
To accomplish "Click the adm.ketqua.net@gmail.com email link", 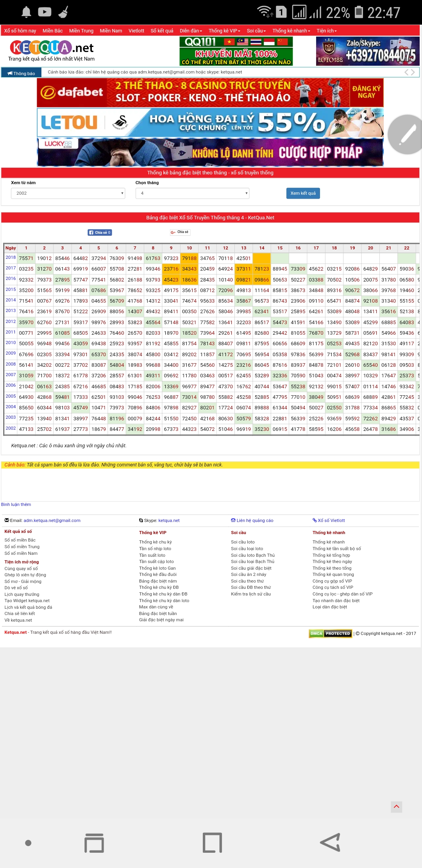I will click(52, 520).
